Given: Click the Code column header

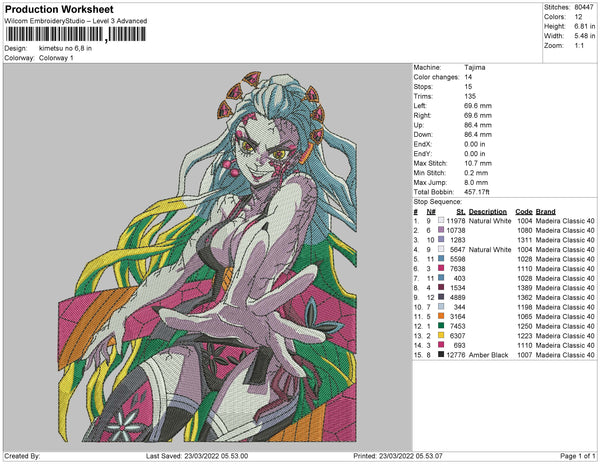Looking at the screenshot, I should [523, 211].
